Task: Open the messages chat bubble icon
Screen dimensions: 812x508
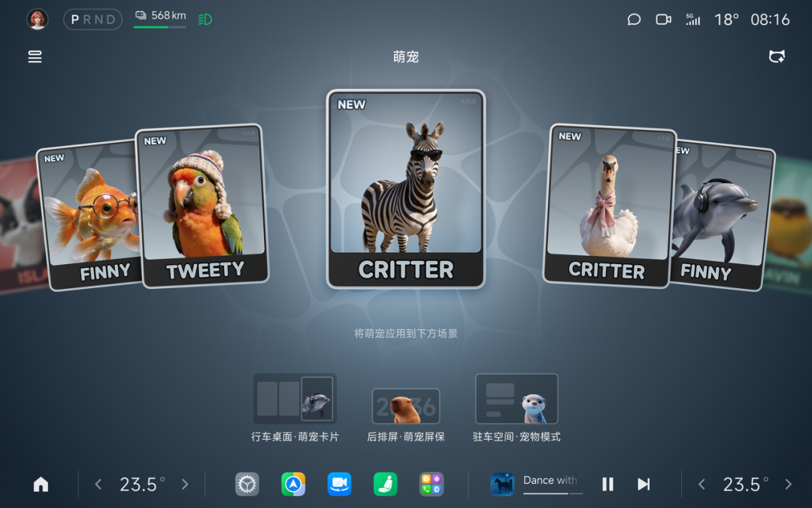Action: tap(634, 20)
